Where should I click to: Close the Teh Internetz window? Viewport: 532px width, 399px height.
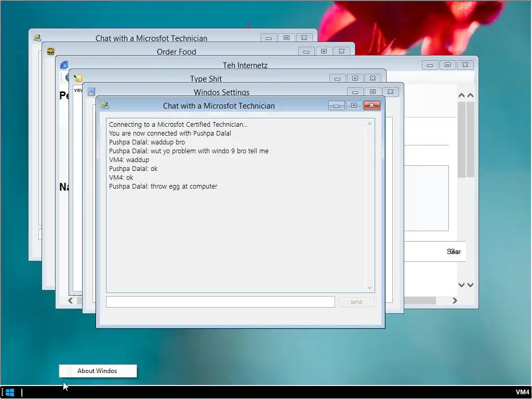(465, 65)
